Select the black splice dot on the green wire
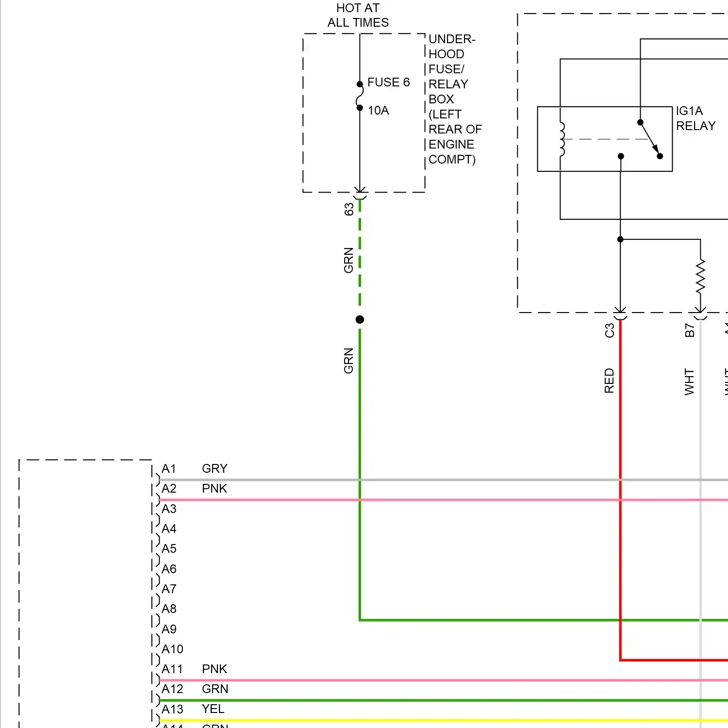The width and height of the screenshot is (728, 728). point(360,319)
